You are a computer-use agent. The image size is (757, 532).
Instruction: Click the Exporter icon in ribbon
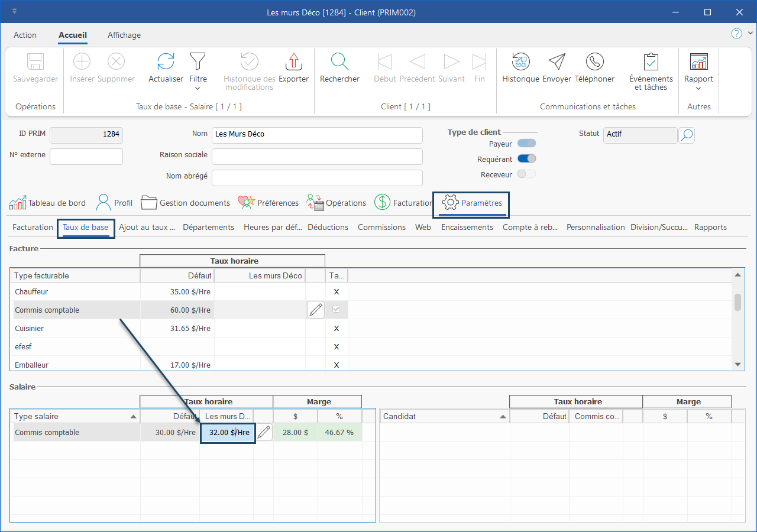(293, 62)
